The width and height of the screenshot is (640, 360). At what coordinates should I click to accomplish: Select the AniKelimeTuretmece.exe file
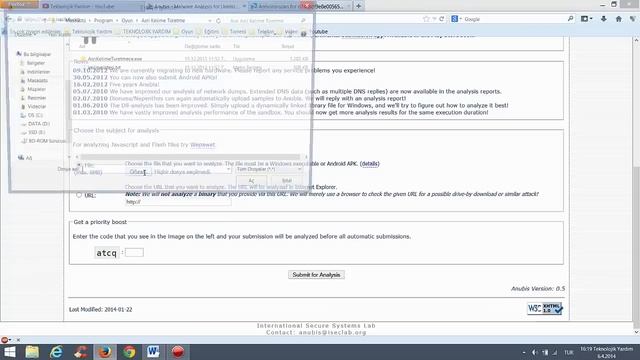[x=115, y=59]
